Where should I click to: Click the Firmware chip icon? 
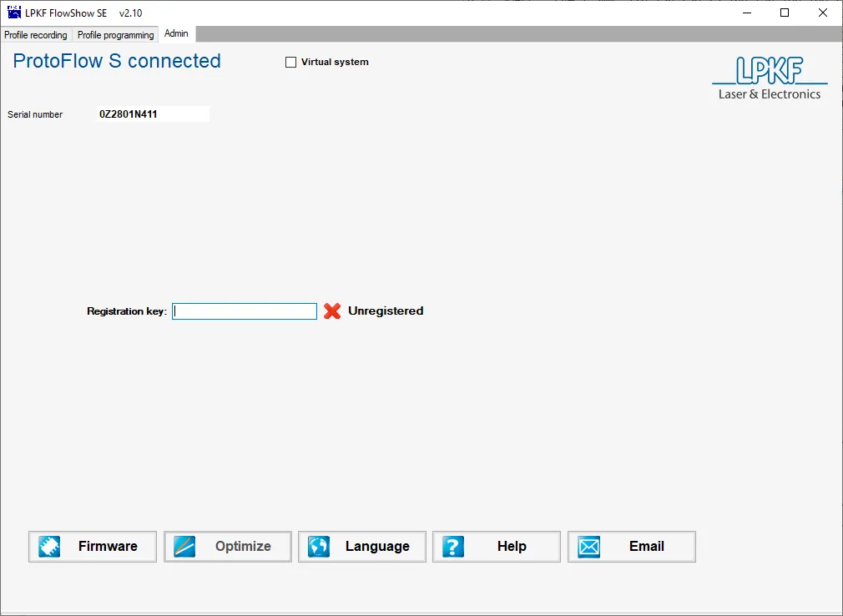click(x=49, y=547)
